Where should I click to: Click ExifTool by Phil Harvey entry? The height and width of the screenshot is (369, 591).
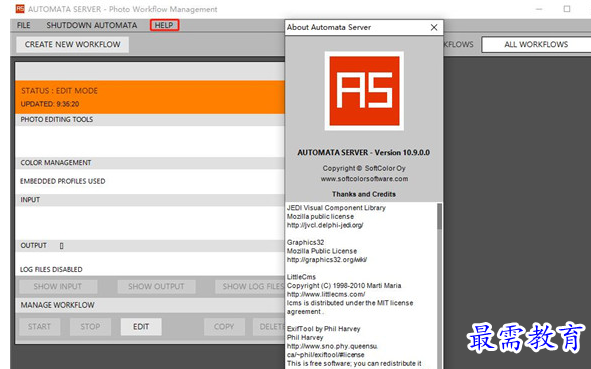coord(323,329)
